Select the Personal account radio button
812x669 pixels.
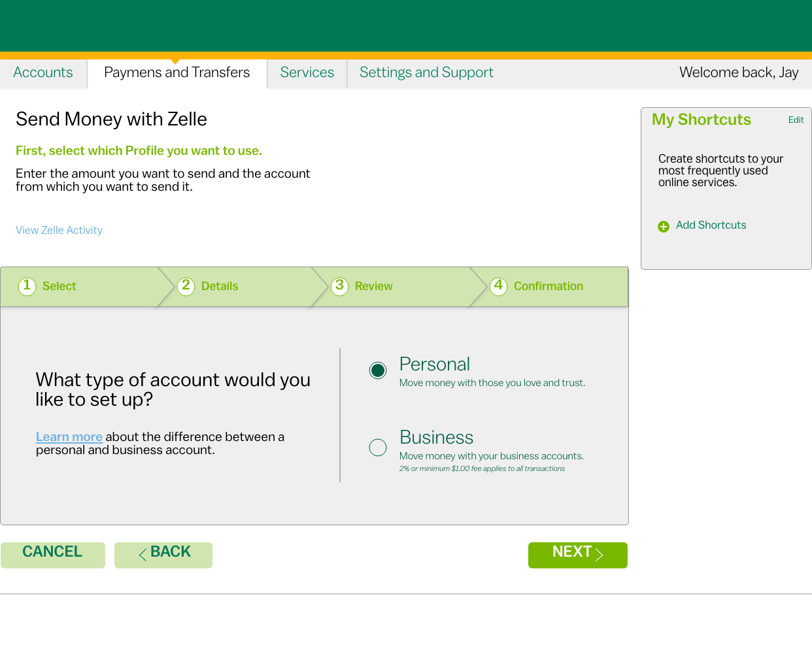(378, 370)
